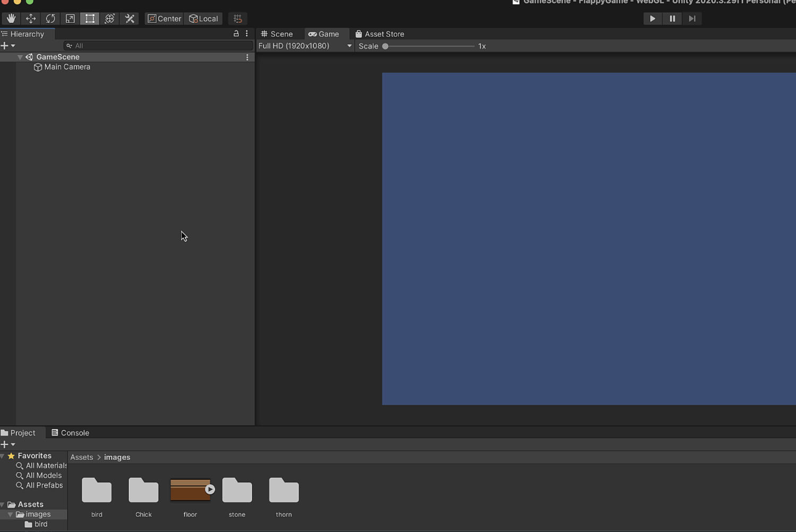Select thorn folder icon

[x=284, y=490]
